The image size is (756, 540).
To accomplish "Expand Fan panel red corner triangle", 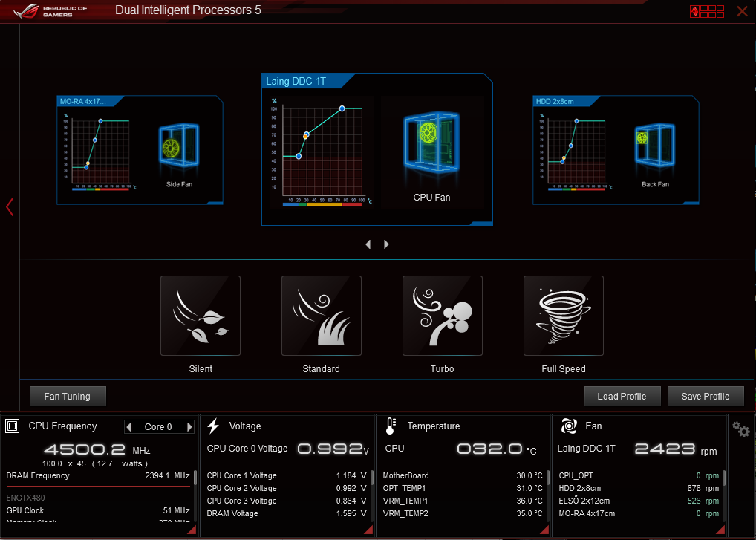I will click(x=720, y=530).
